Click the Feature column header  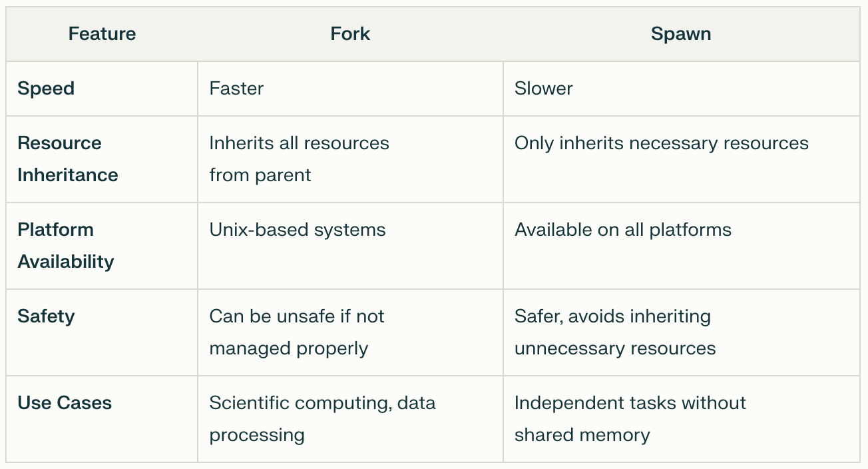pos(102,34)
